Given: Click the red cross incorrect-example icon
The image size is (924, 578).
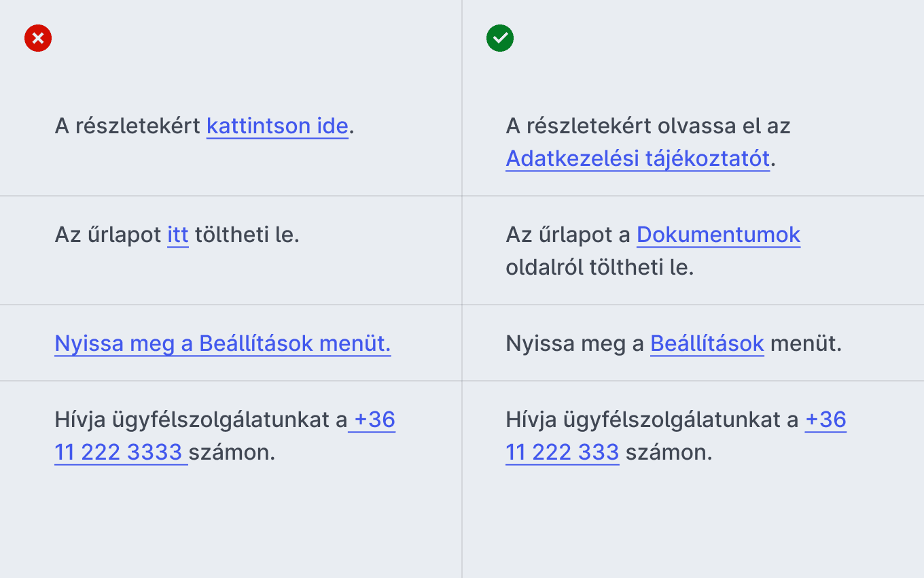Looking at the screenshot, I should 38,38.
